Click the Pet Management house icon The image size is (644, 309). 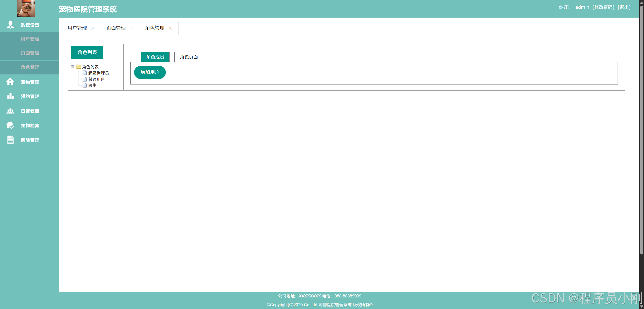click(10, 82)
